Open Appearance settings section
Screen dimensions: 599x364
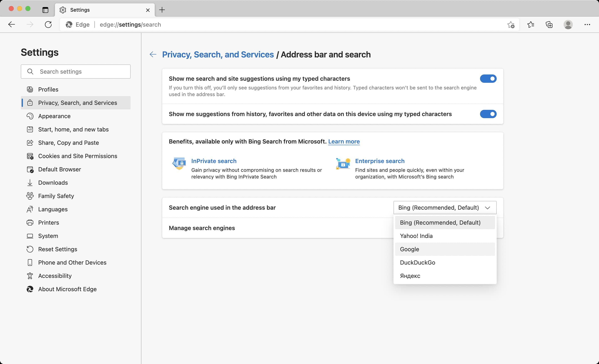pos(76,116)
